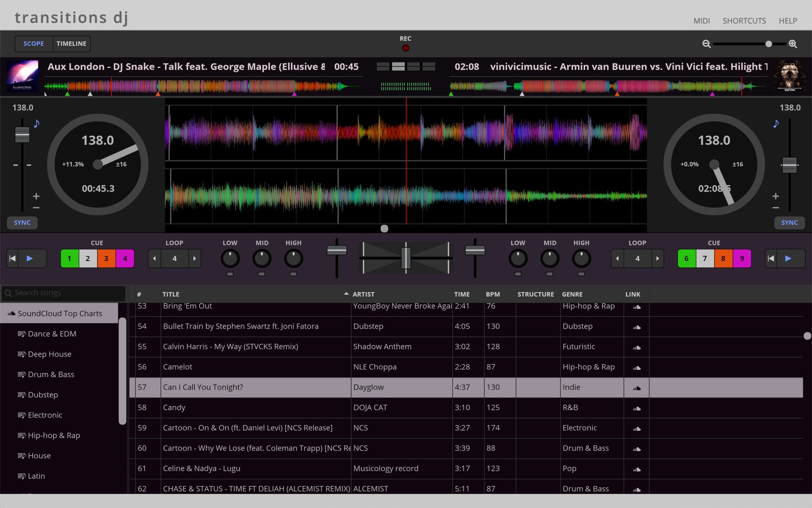Click the zoom-out magnifier icon
812x508 pixels.
tap(706, 44)
